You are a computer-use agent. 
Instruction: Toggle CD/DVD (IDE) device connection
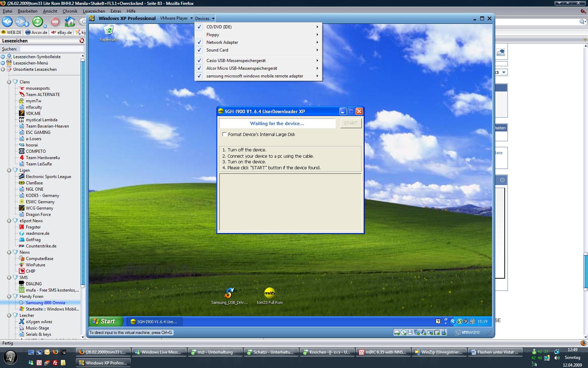click(258, 27)
